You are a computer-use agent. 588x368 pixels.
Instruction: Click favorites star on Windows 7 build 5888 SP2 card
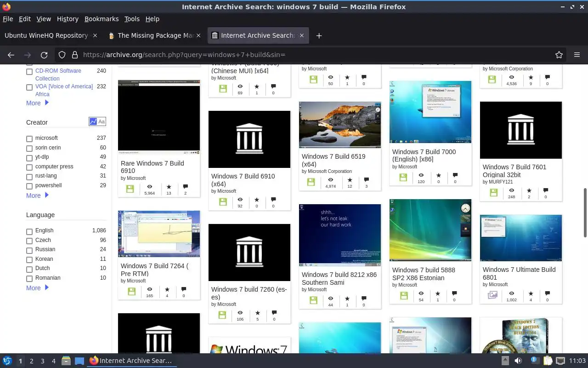pyautogui.click(x=438, y=293)
